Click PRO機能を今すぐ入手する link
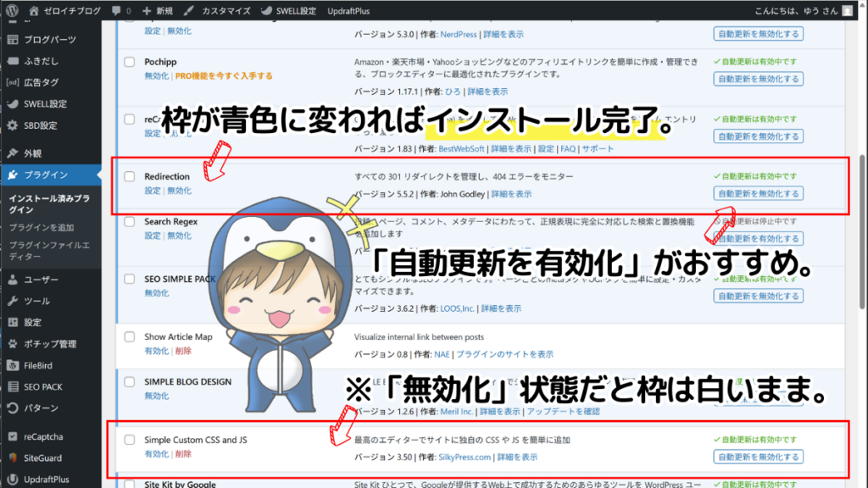This screenshot has height=488, width=868. point(224,75)
